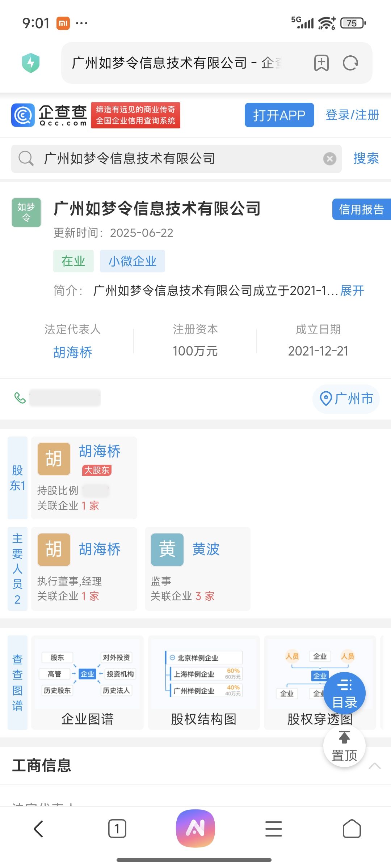Open 信用报告 button
Image resolution: width=391 pixels, height=868 pixels.
click(x=362, y=209)
